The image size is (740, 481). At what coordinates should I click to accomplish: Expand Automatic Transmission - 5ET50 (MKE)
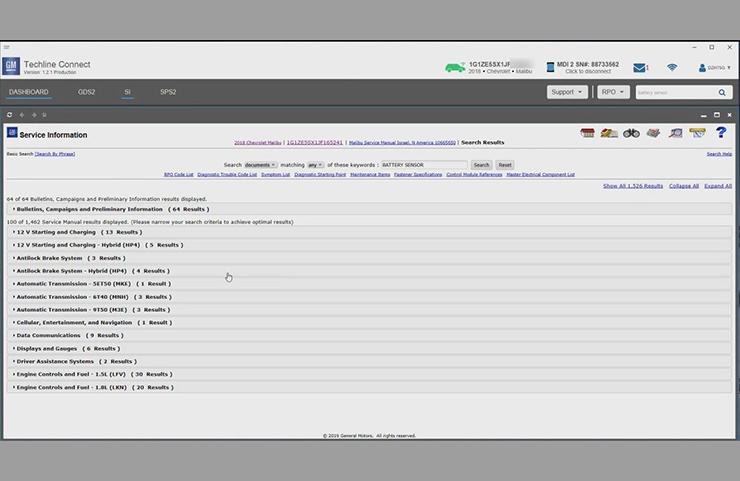[369, 284]
